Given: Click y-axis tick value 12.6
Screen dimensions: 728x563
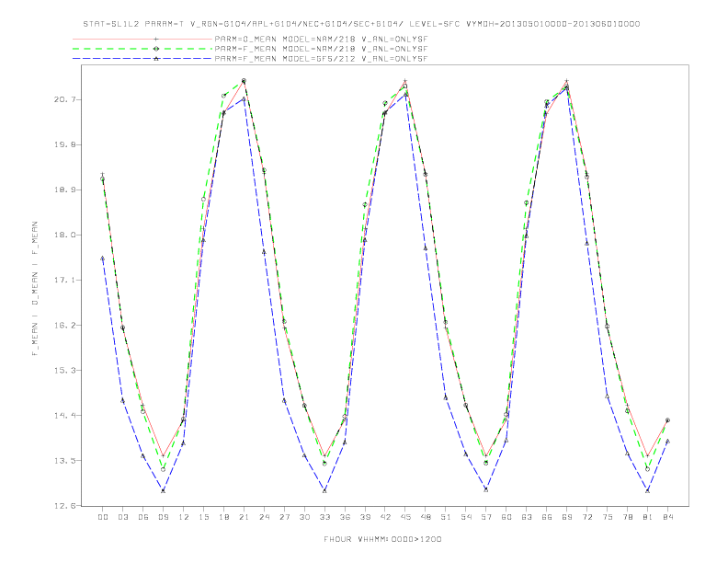Looking at the screenshot, I should (64, 506).
